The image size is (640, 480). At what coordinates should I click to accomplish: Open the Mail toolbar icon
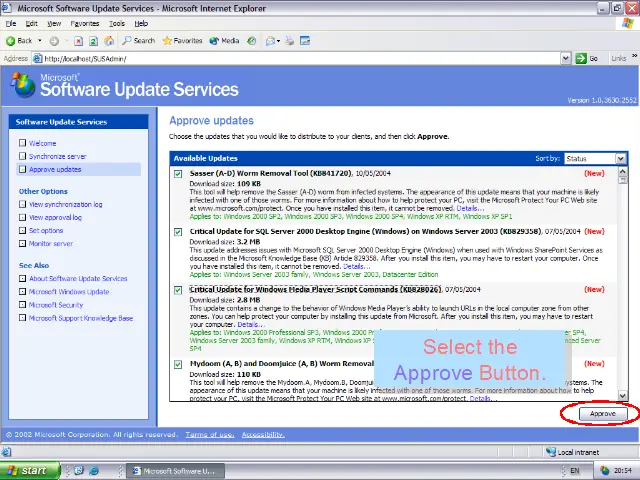tap(270, 40)
